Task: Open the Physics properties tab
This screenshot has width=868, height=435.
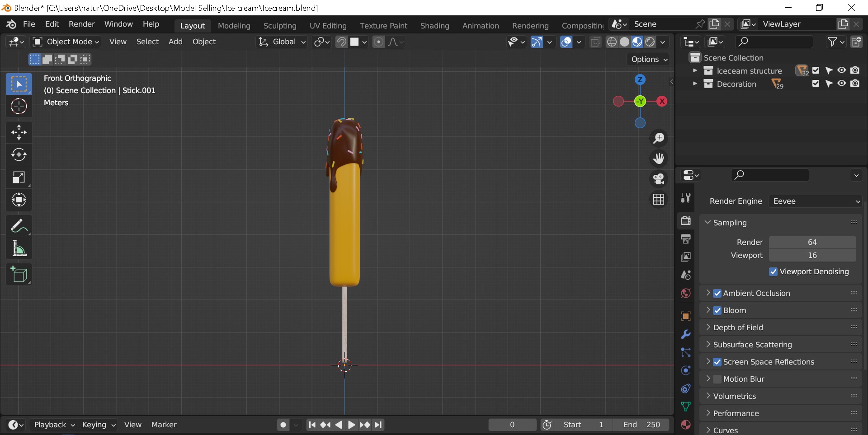Action: tap(686, 370)
